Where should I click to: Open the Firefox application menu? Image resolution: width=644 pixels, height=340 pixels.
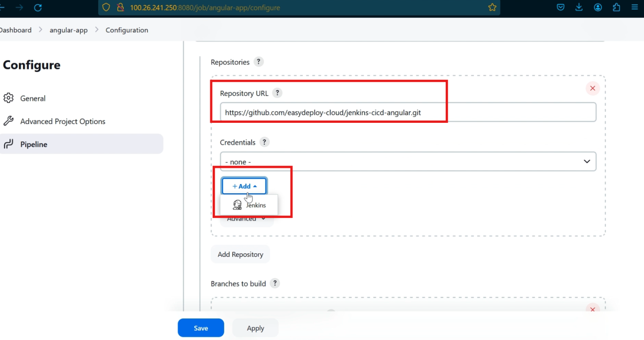(634, 7)
